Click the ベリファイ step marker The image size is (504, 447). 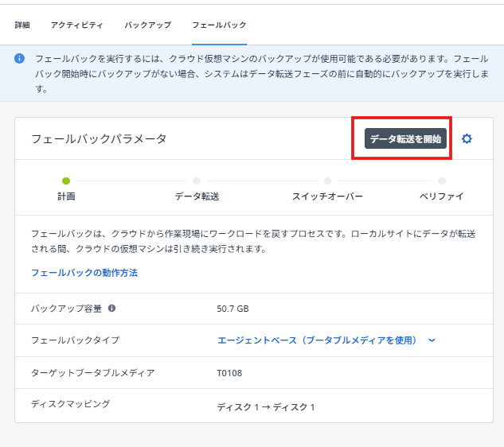442,181
